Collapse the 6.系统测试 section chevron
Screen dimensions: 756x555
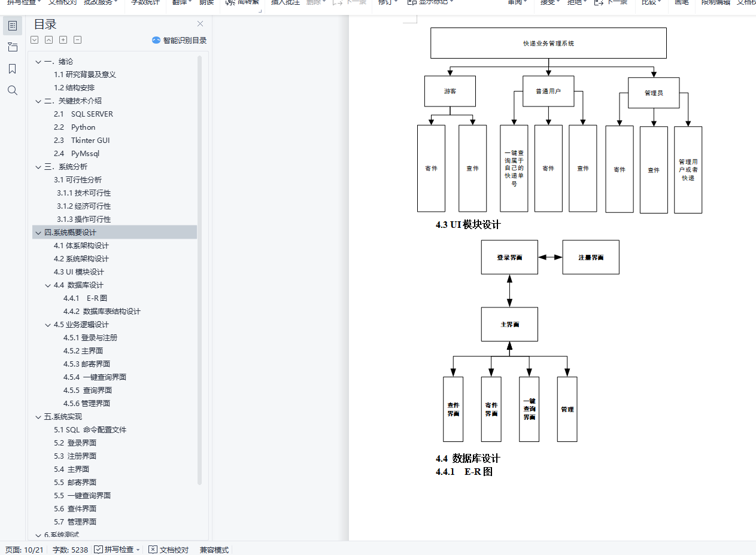coord(38,535)
